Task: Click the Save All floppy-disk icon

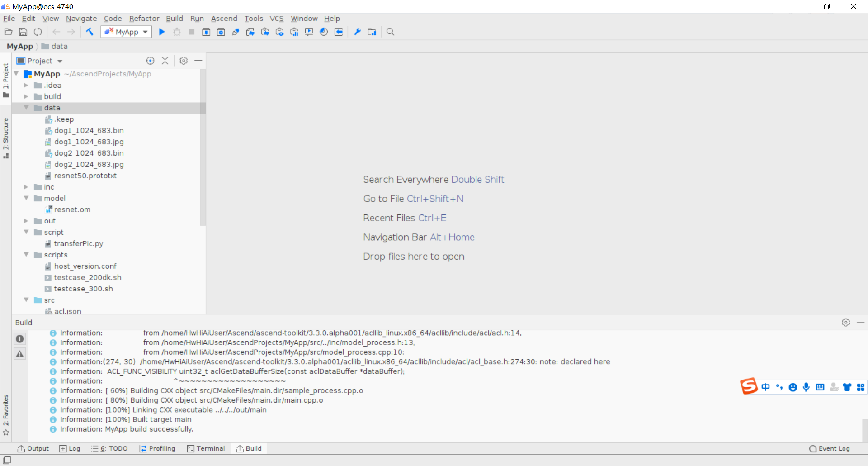Action: pos(23,32)
